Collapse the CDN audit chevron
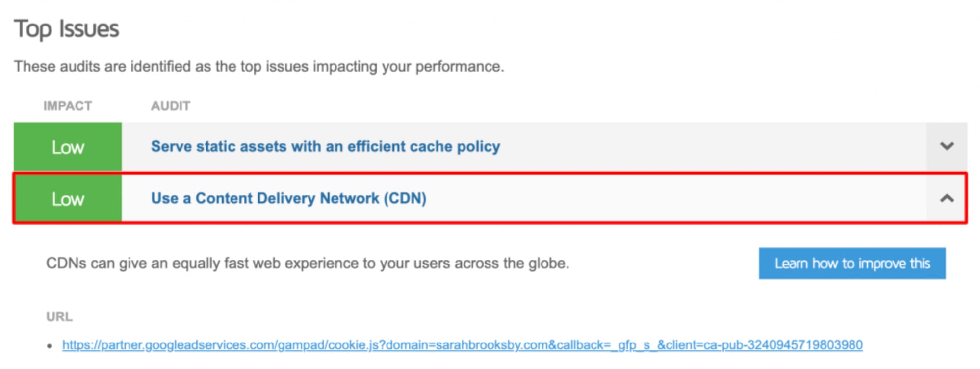Image resolution: width=980 pixels, height=369 pixels. tap(946, 199)
